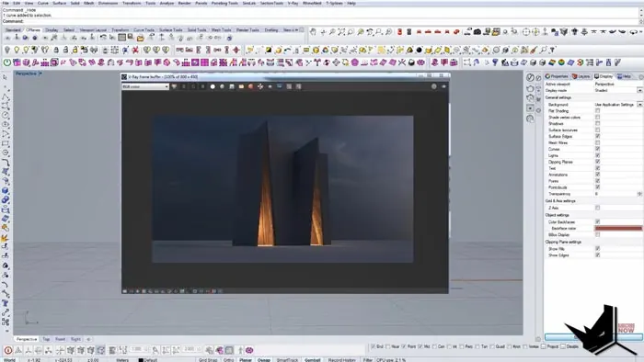Switch to the Render Tools toolbar tab
The height and width of the screenshot is (362, 644).
point(247,30)
